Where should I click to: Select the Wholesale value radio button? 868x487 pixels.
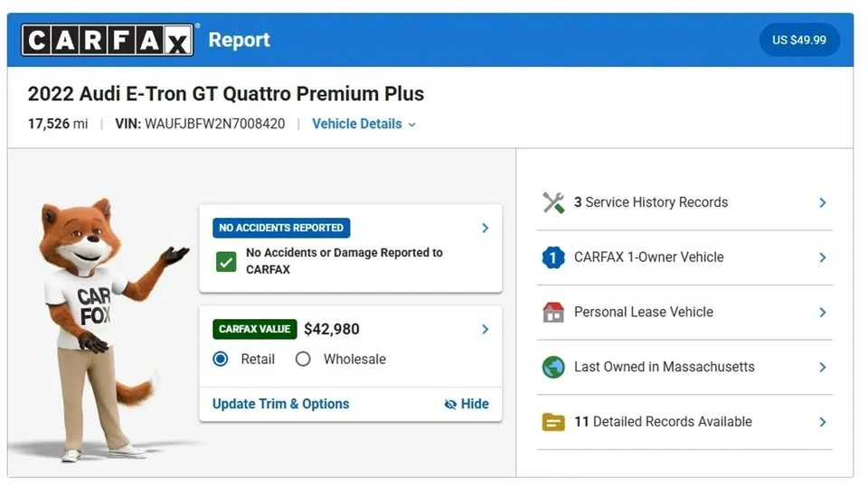[303, 360]
